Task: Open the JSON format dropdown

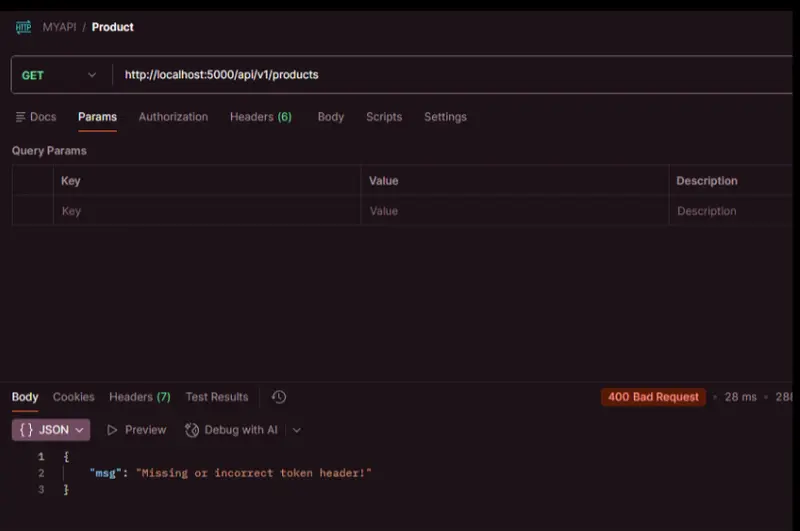Action: click(51, 430)
